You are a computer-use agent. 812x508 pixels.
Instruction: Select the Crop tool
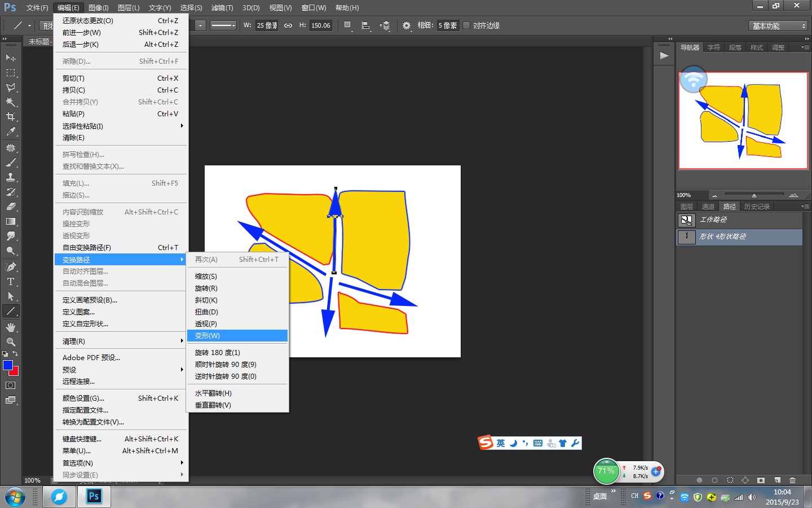(11, 117)
